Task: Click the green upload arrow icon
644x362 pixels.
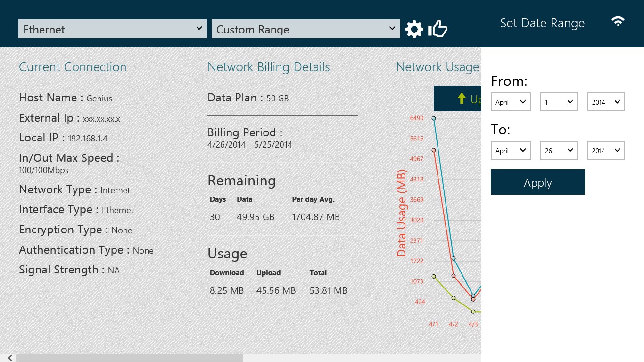Action: point(462,98)
